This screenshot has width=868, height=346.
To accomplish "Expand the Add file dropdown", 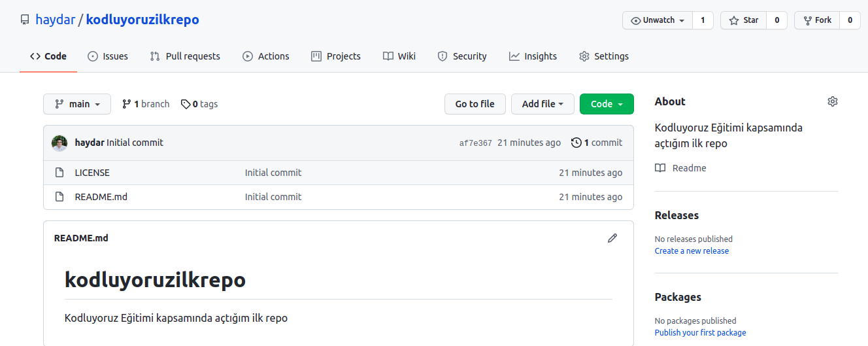I will 542,104.
